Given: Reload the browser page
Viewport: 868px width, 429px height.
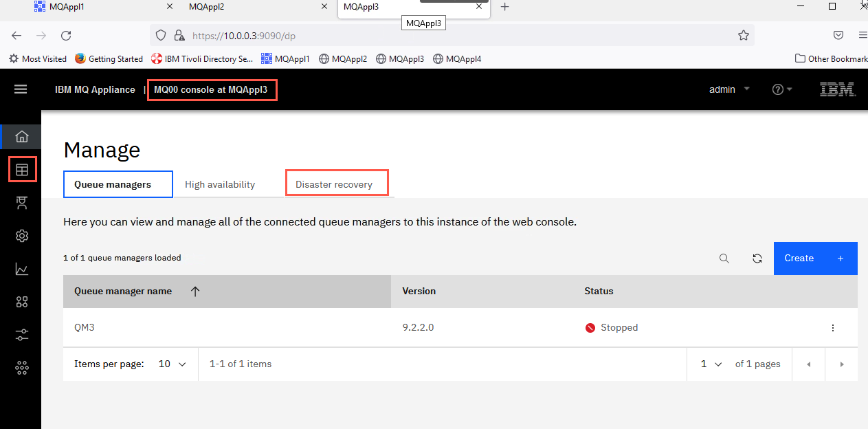Looking at the screenshot, I should click(66, 35).
